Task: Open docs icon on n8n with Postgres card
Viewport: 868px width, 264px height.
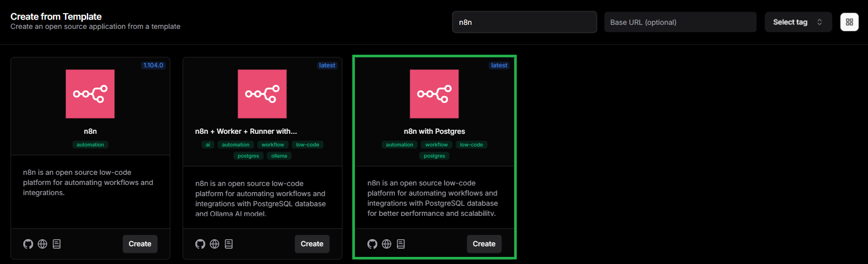Action: pos(401,244)
